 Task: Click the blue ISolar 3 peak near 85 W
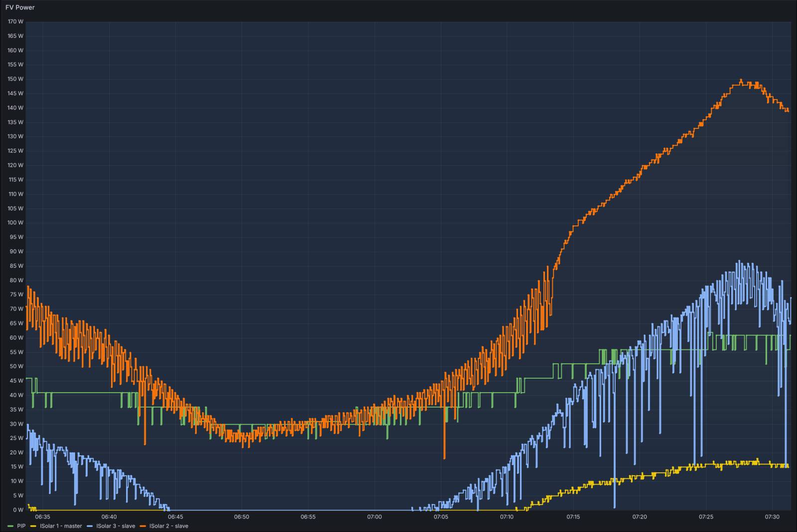[x=739, y=262]
